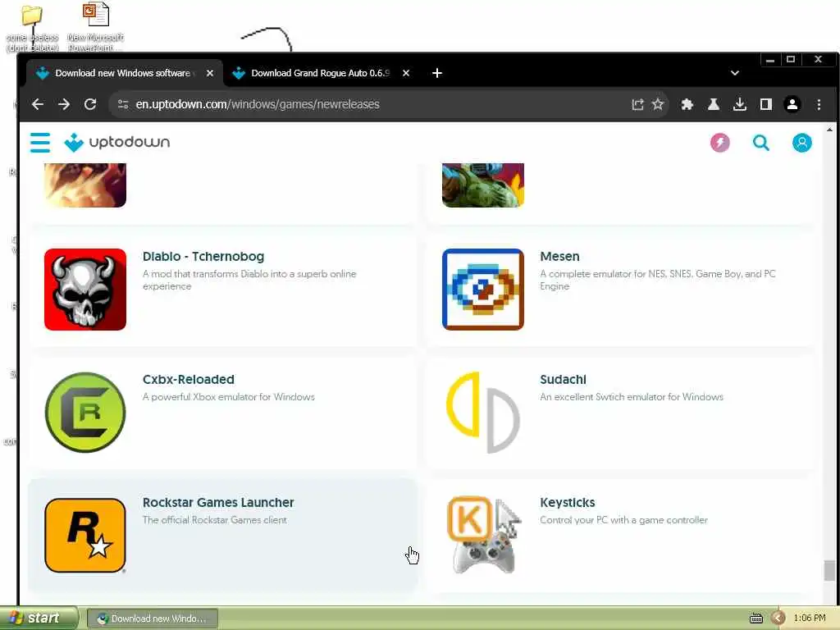The image size is (840, 630).
Task: Open browser downloads icon
Action: click(739, 104)
